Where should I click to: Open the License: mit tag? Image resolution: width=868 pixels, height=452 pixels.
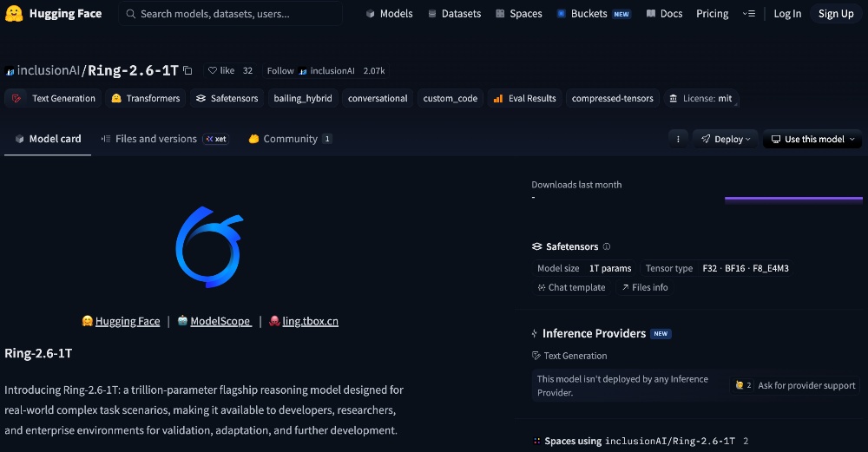tap(700, 98)
